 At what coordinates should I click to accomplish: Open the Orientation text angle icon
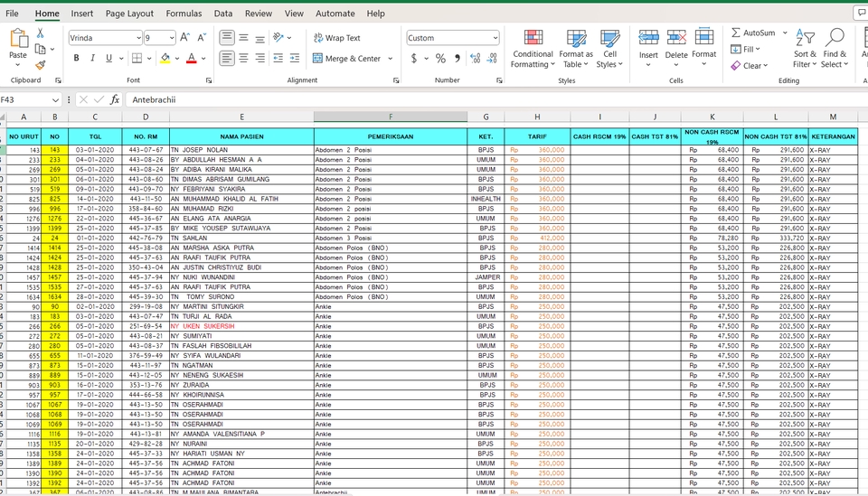[279, 38]
